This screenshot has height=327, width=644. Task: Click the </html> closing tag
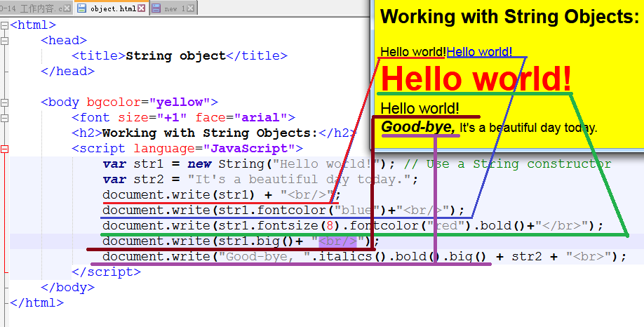click(37, 302)
